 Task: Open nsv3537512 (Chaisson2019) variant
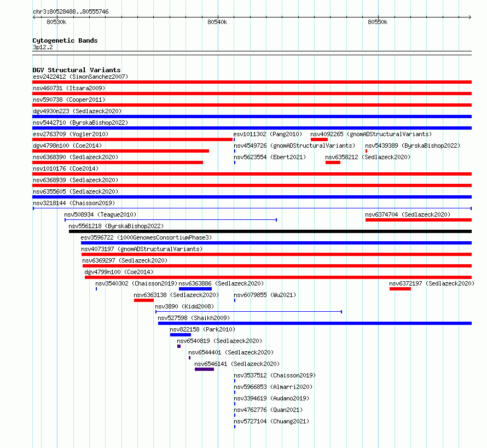275,375
